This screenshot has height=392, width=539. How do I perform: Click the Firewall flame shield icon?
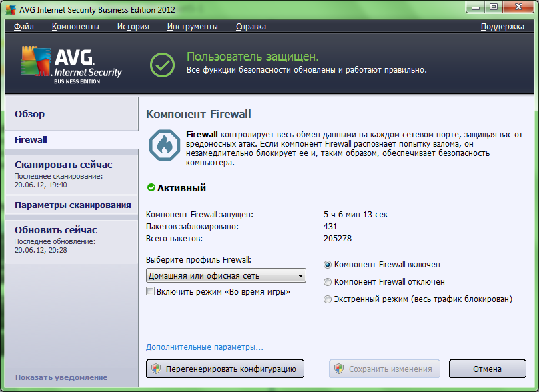(x=165, y=145)
